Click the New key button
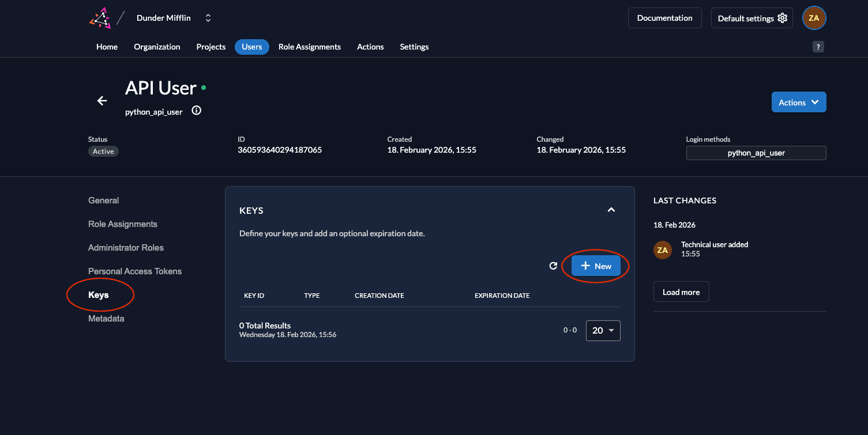The width and height of the screenshot is (868, 435). coord(596,266)
